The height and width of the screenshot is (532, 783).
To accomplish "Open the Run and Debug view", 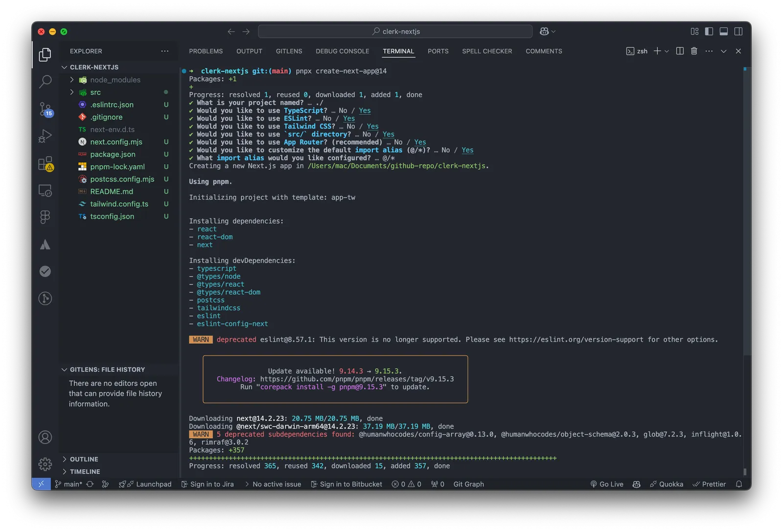I will click(45, 136).
